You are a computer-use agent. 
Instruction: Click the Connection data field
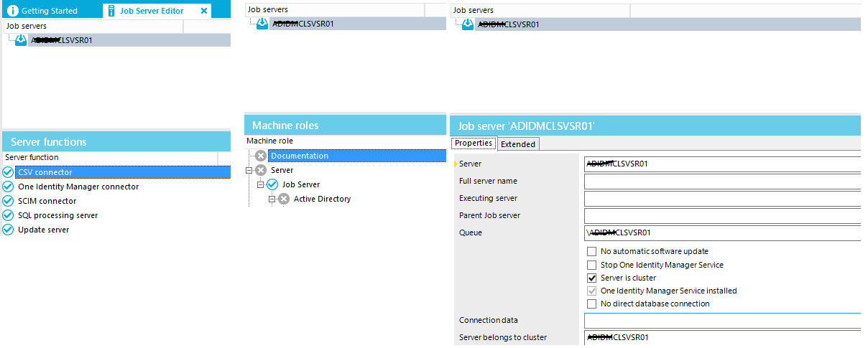click(722, 320)
